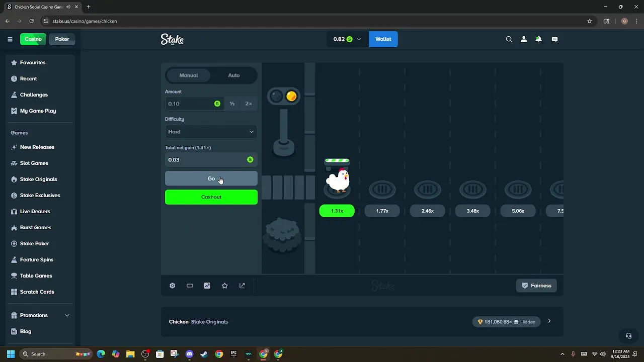Click the 1.77x multiplier tile
This screenshot has width=644, height=362.
click(x=382, y=211)
